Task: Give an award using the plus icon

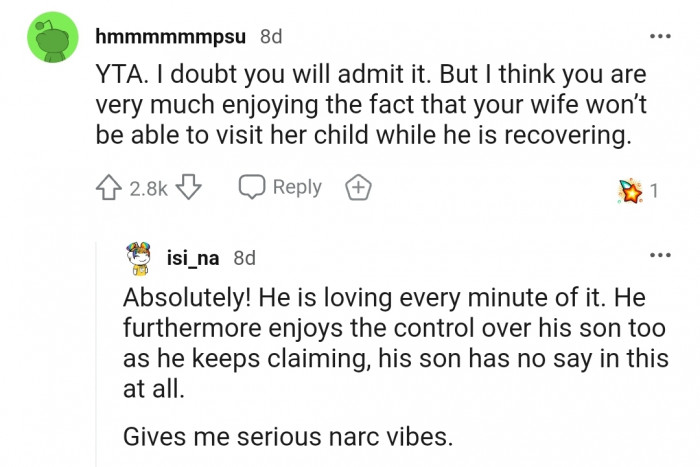Action: click(358, 187)
